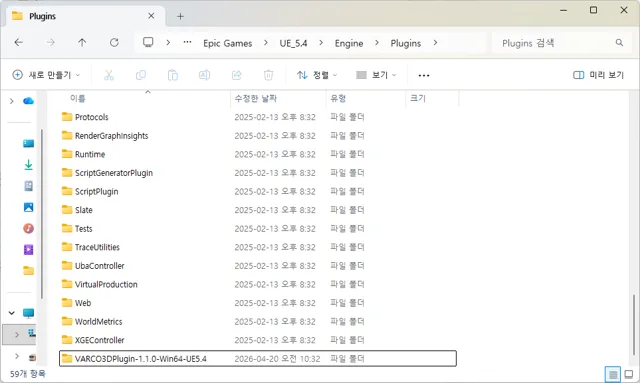This screenshot has width=640, height=383.
Task: Close the Plugins tab
Action: (x=151, y=16)
